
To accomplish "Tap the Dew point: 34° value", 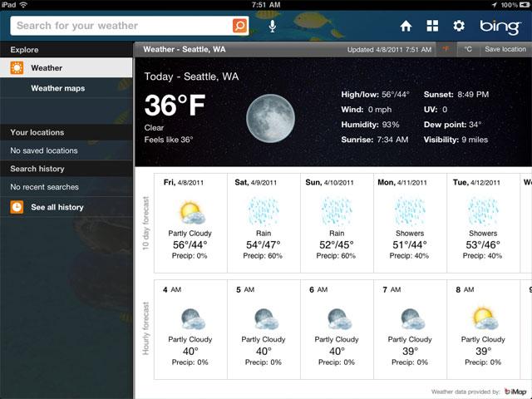I will point(452,125).
